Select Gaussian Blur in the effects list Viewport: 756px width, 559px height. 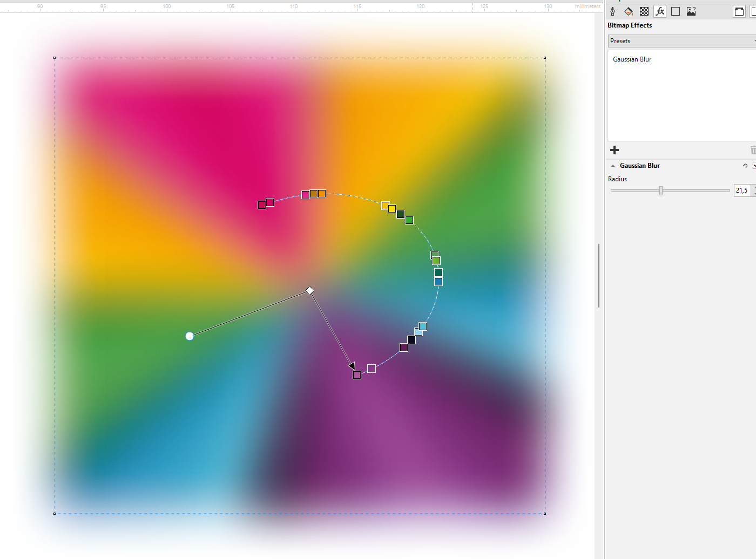click(632, 59)
